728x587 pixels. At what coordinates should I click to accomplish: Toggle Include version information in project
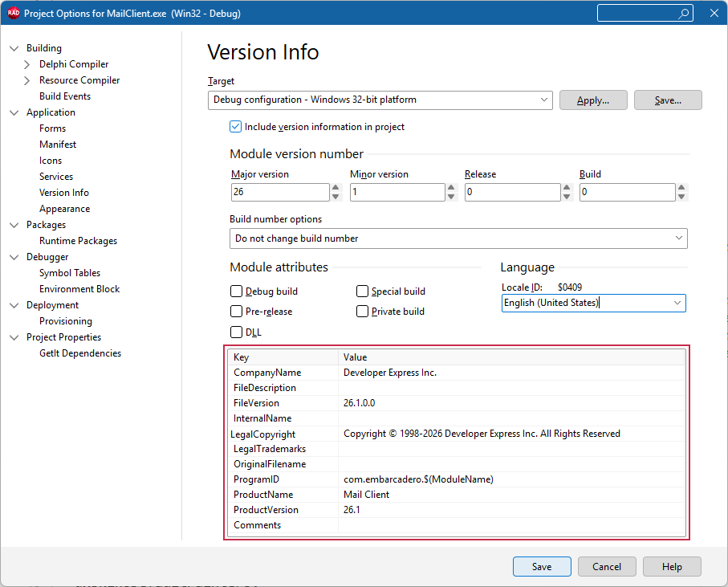click(x=235, y=127)
